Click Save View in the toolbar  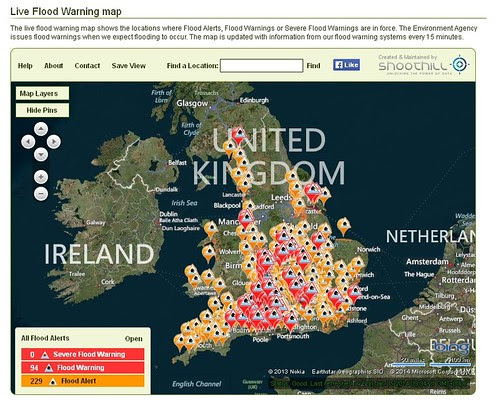tap(129, 66)
